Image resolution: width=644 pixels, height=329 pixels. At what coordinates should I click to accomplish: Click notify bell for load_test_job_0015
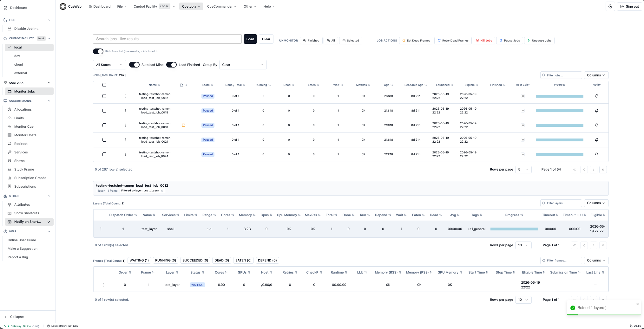(597, 111)
